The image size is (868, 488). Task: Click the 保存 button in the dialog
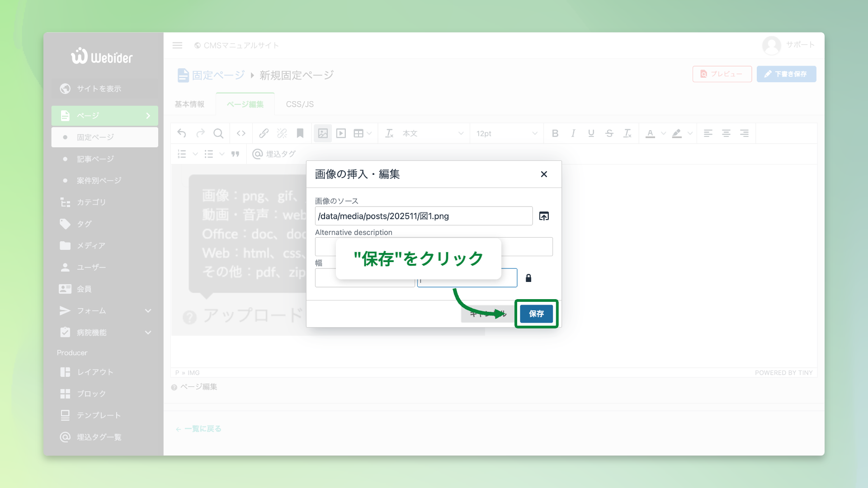(536, 314)
